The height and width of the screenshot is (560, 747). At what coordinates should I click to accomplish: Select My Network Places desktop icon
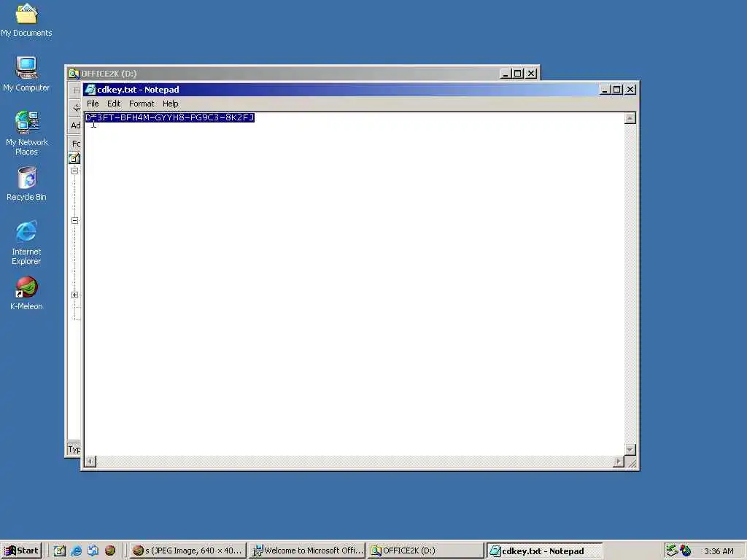coord(26,133)
